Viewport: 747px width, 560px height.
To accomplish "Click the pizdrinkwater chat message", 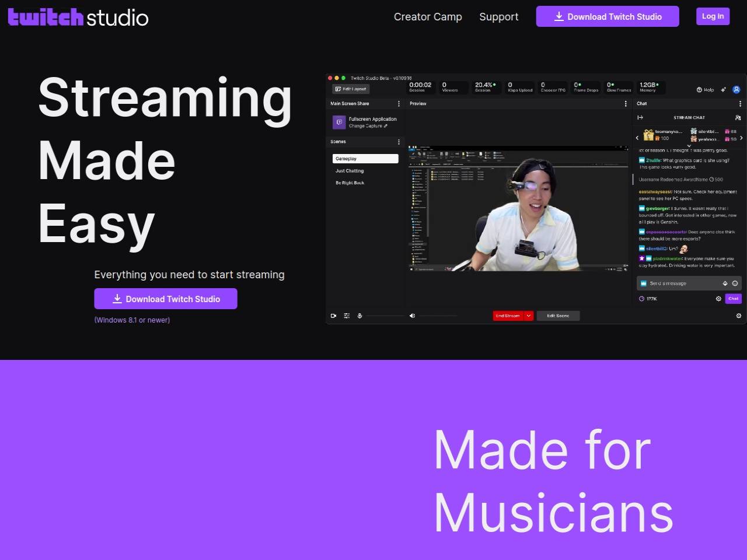I will click(x=687, y=262).
